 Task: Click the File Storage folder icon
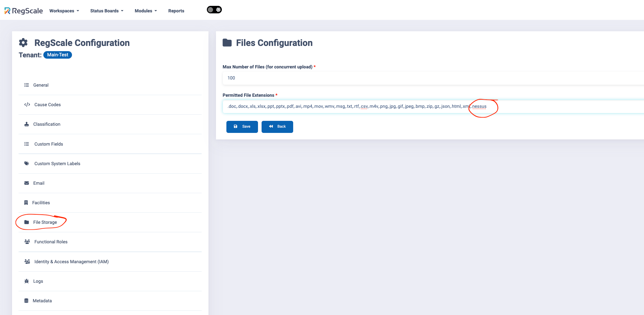click(27, 222)
